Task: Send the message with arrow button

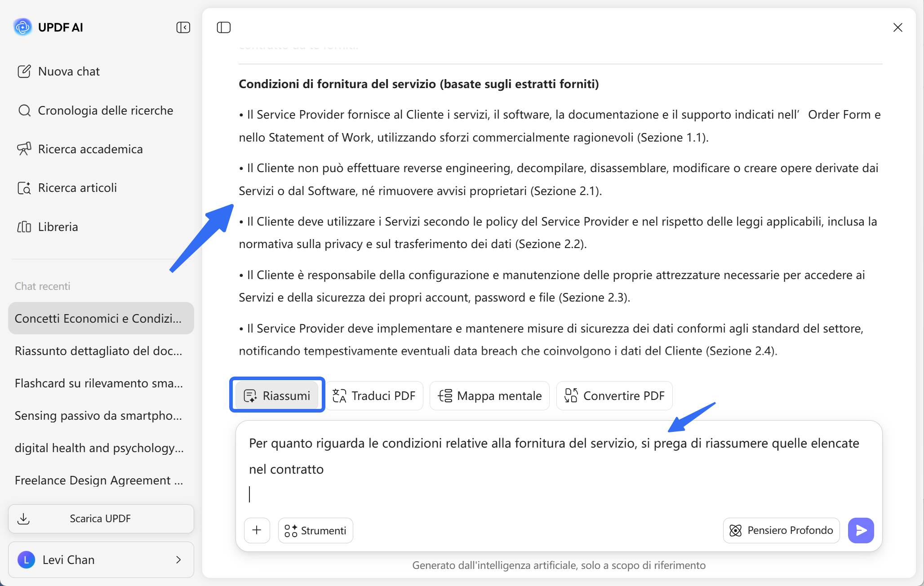Action: click(x=861, y=530)
